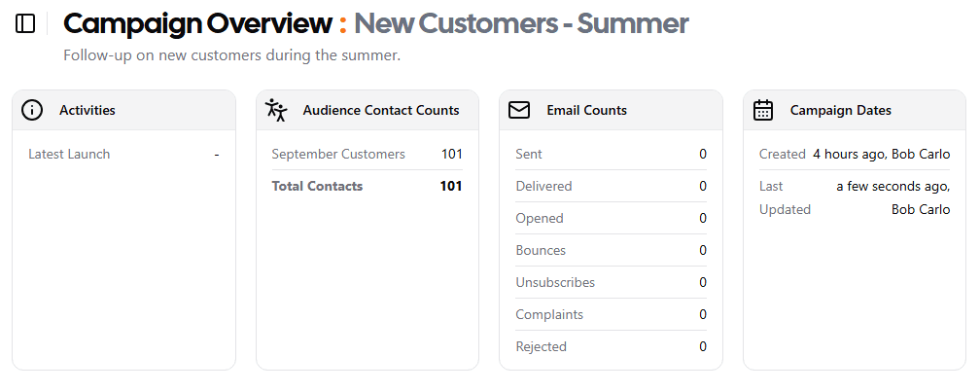The height and width of the screenshot is (392, 980).
Task: Select the Campaign Overview heading
Action: click(197, 23)
